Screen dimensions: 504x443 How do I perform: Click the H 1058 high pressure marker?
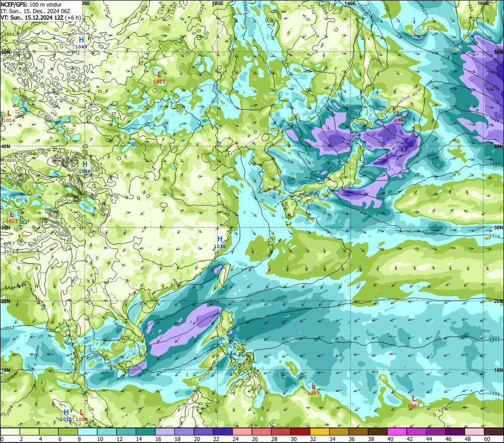(x=85, y=167)
